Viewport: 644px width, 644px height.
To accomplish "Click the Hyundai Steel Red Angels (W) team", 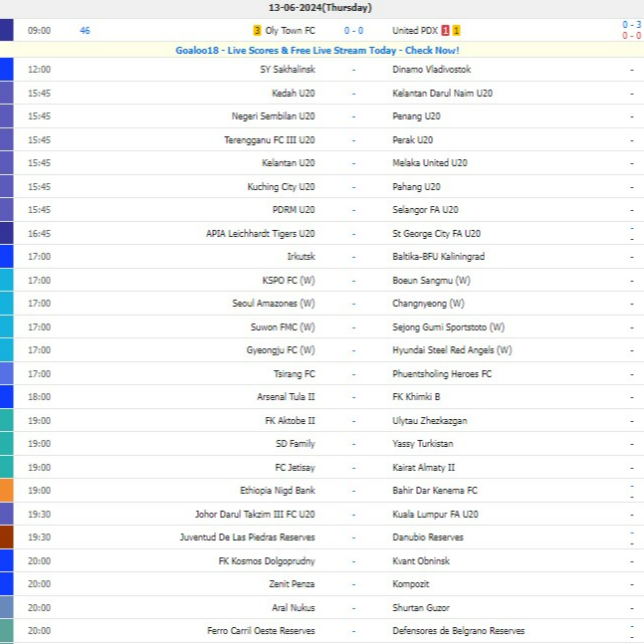I will [x=452, y=350].
